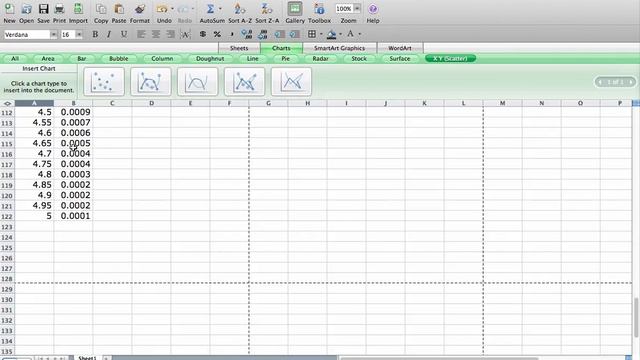This screenshot has height=360, width=640.
Task: Insert the Marked Scatter chart thumbnail
Action: coord(104,82)
